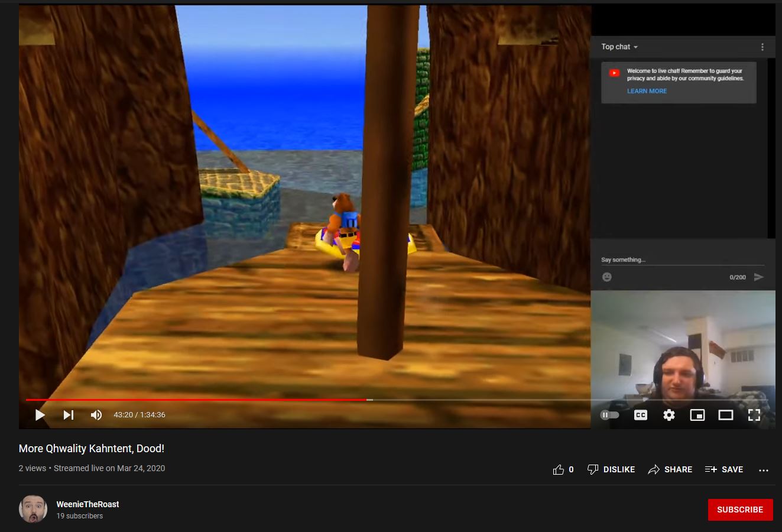Image resolution: width=782 pixels, height=532 pixels.
Task: Open the Top chat dropdown
Action: pyautogui.click(x=619, y=47)
